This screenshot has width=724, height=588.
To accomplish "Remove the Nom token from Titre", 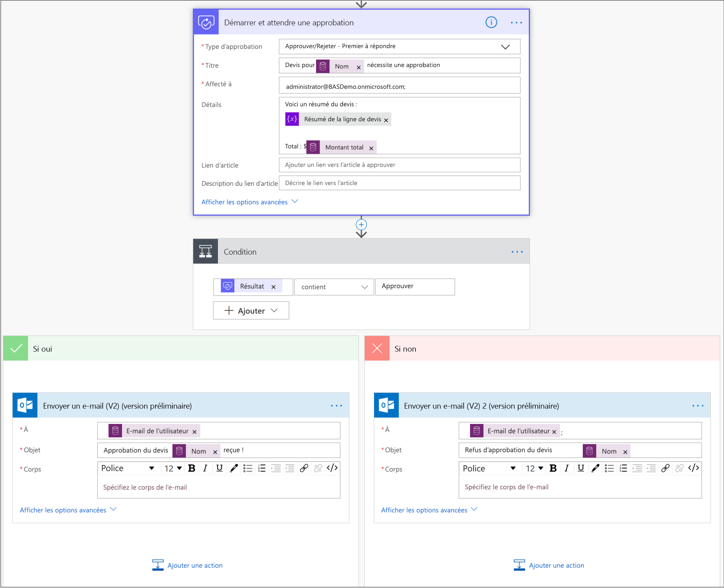I will tap(359, 67).
